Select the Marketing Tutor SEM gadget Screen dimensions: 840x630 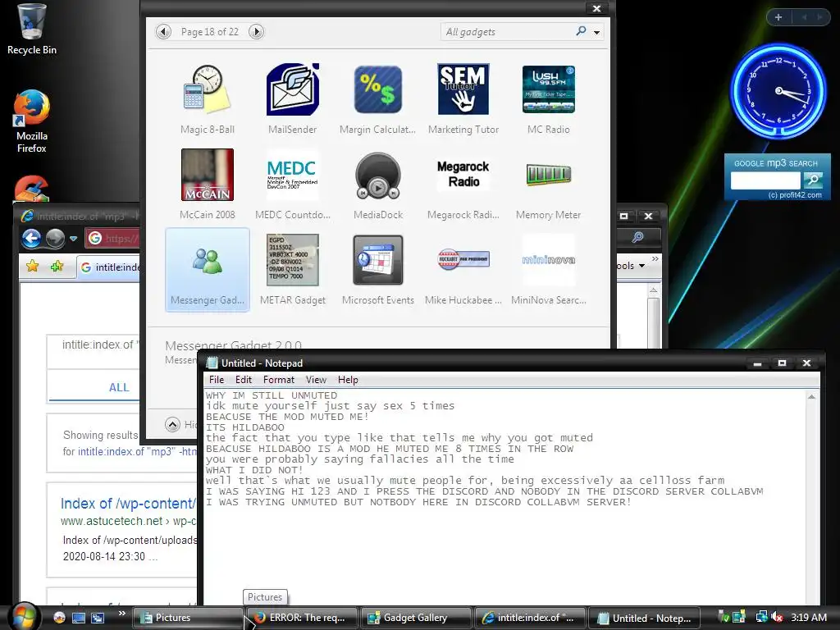(463, 89)
